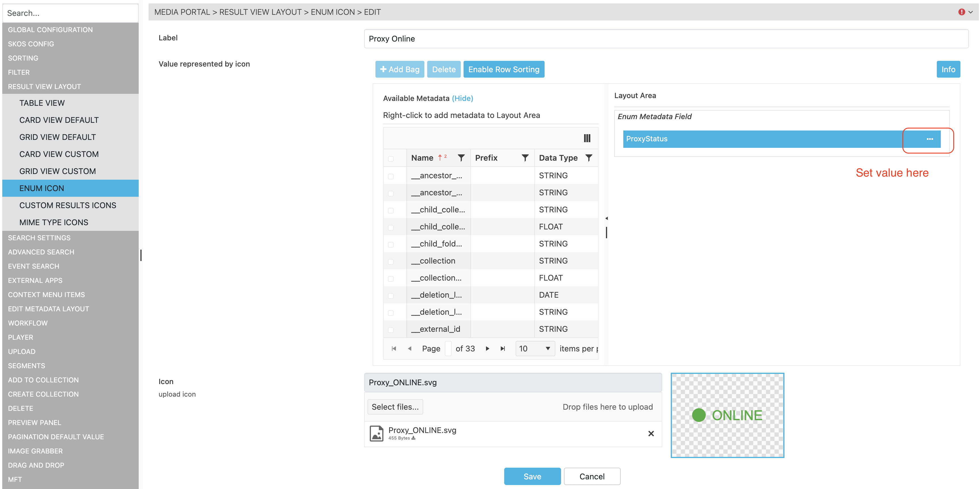
Task: Click the Proxy Online label field
Action: (x=666, y=39)
